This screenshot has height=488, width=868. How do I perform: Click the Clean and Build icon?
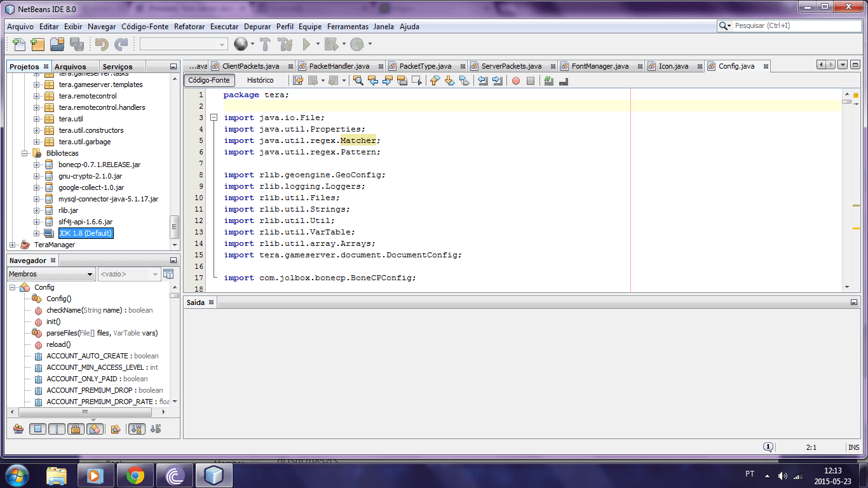(x=285, y=44)
